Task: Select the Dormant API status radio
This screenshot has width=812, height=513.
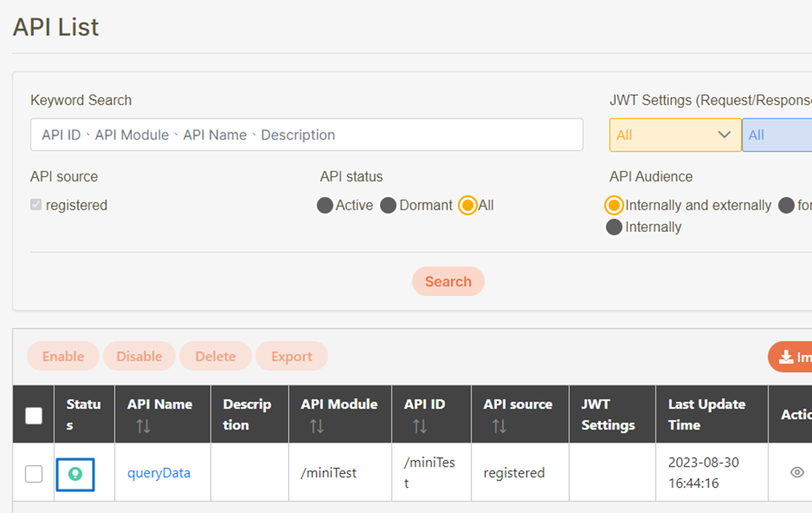Action: pyautogui.click(x=388, y=206)
